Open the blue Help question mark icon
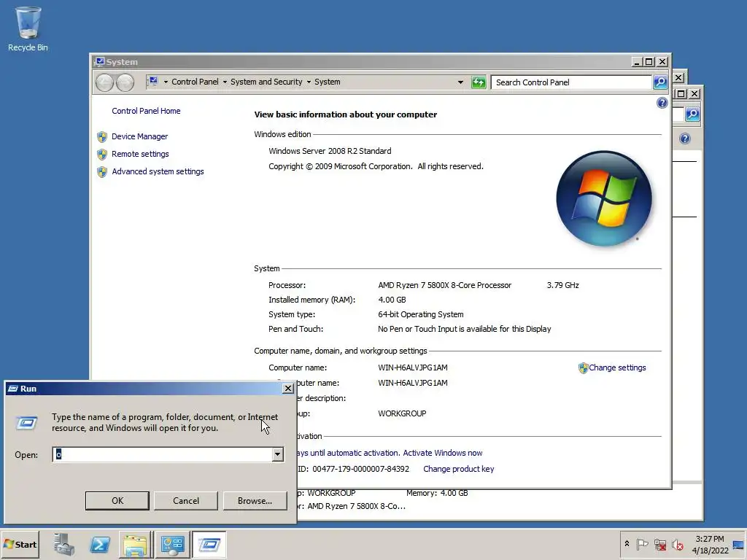Viewport: 747px width, 560px height. [x=662, y=103]
